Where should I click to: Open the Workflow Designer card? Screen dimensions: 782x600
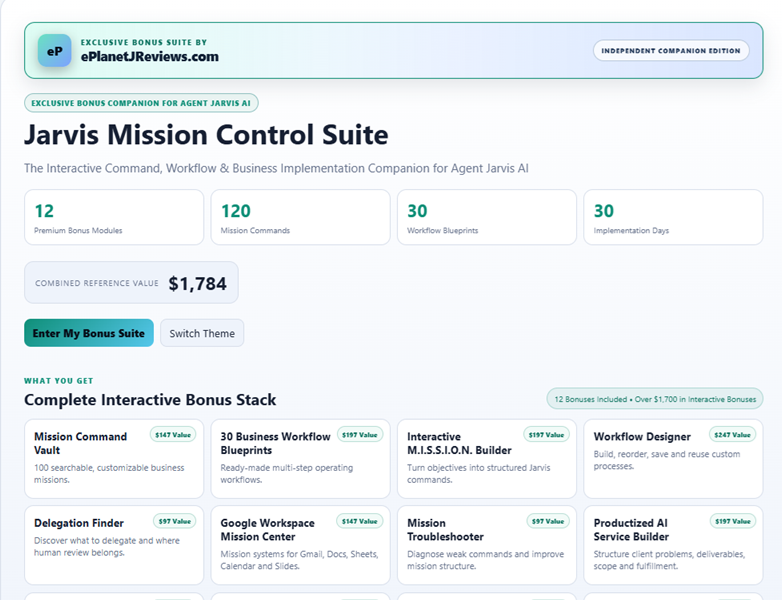[673, 459]
